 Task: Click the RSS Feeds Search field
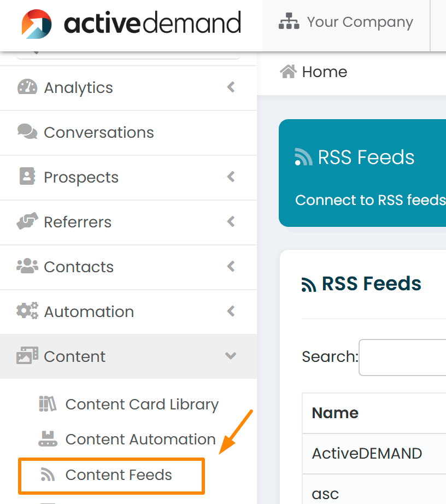[402, 357]
